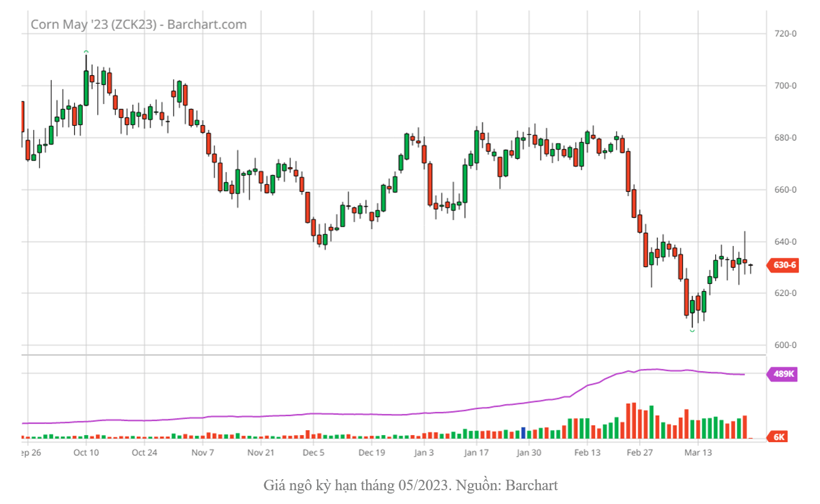
Task: Click the 660-0 price axis label
Action: 785,190
